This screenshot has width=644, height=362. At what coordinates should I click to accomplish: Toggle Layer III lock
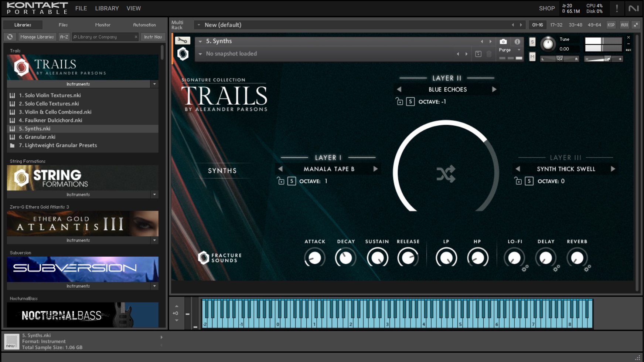coord(518,181)
